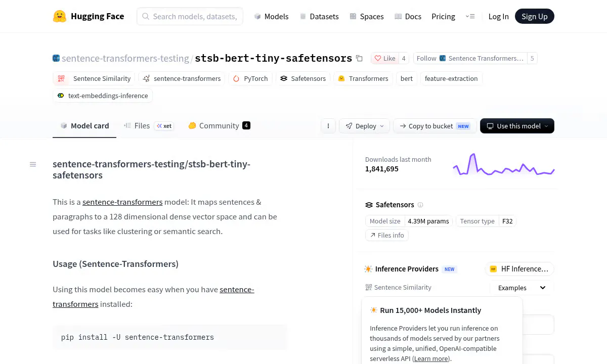Like this model
The width and height of the screenshot is (607, 364).
pyautogui.click(x=385, y=58)
